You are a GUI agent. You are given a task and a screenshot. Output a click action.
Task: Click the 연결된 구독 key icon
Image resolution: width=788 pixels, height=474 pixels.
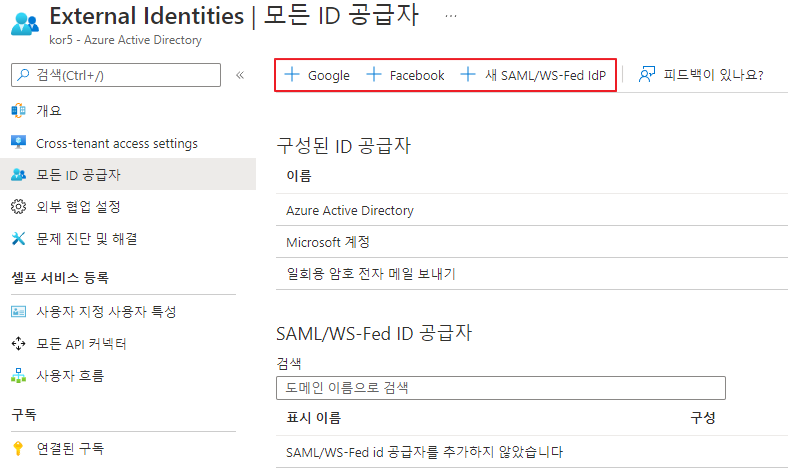click(x=19, y=448)
